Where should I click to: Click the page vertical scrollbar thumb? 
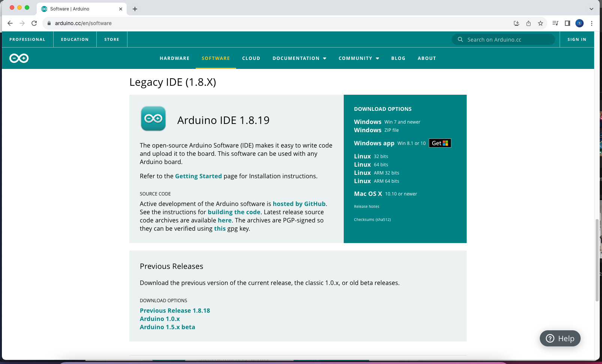[597, 260]
